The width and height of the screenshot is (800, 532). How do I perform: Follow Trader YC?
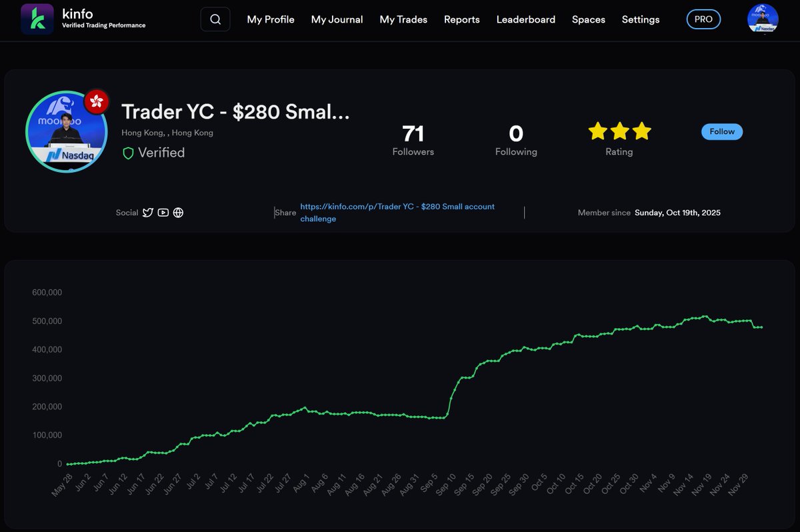(722, 131)
